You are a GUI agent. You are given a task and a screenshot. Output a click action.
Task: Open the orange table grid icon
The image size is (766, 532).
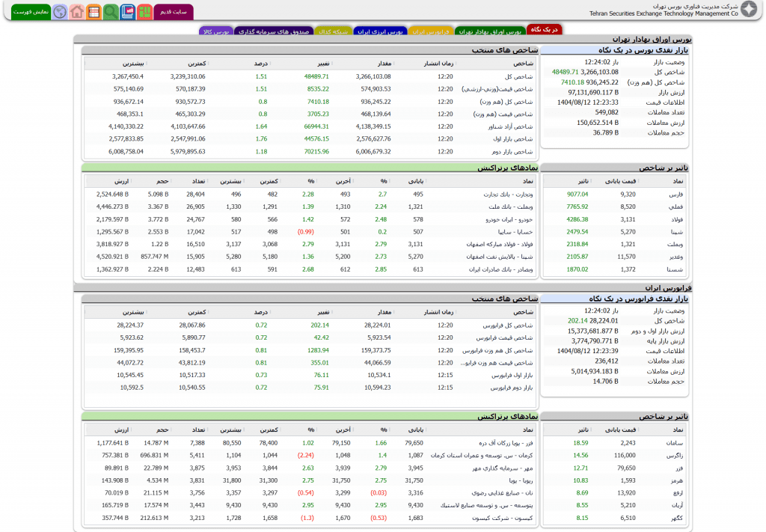(94, 12)
